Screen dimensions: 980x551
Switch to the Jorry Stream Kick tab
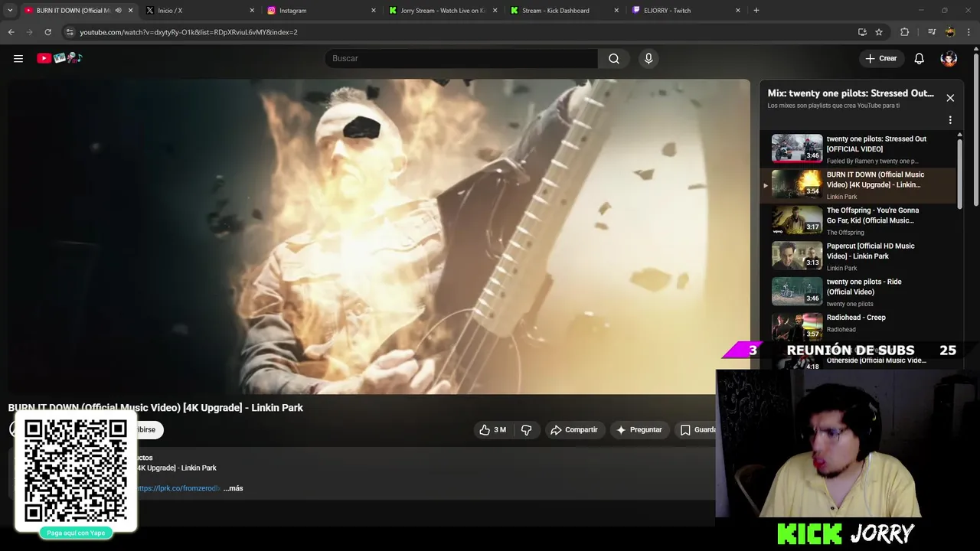[x=443, y=11]
